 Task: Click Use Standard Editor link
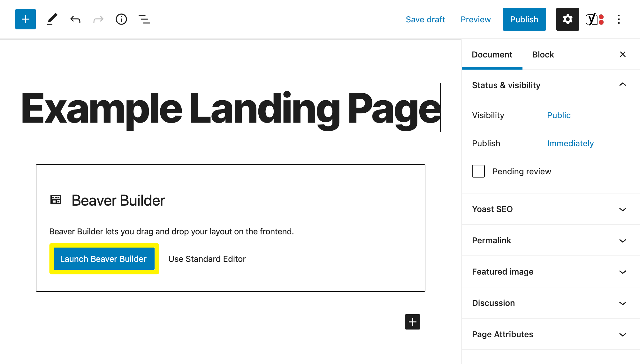[x=207, y=259]
